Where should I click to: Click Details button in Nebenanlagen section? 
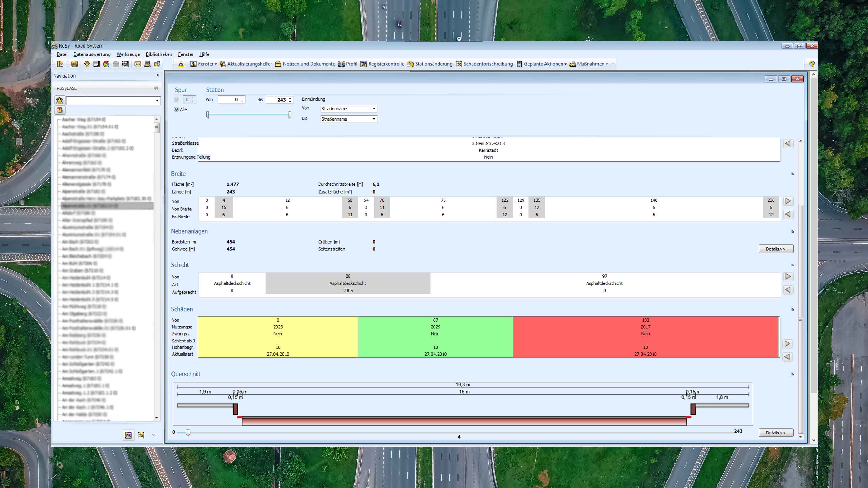click(x=776, y=249)
